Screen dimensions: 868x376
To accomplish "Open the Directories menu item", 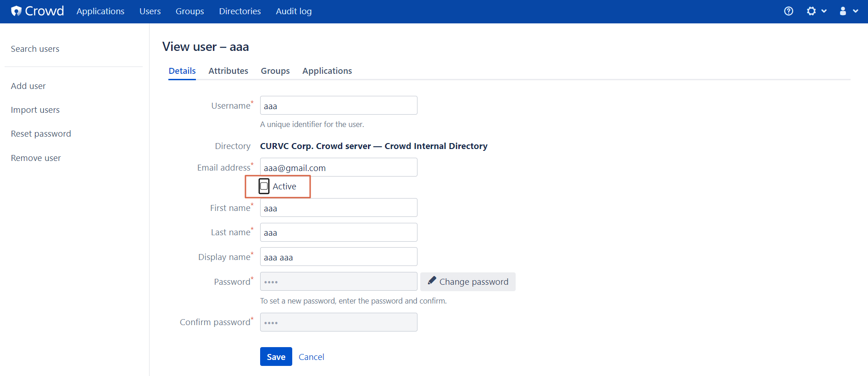I will [x=240, y=11].
